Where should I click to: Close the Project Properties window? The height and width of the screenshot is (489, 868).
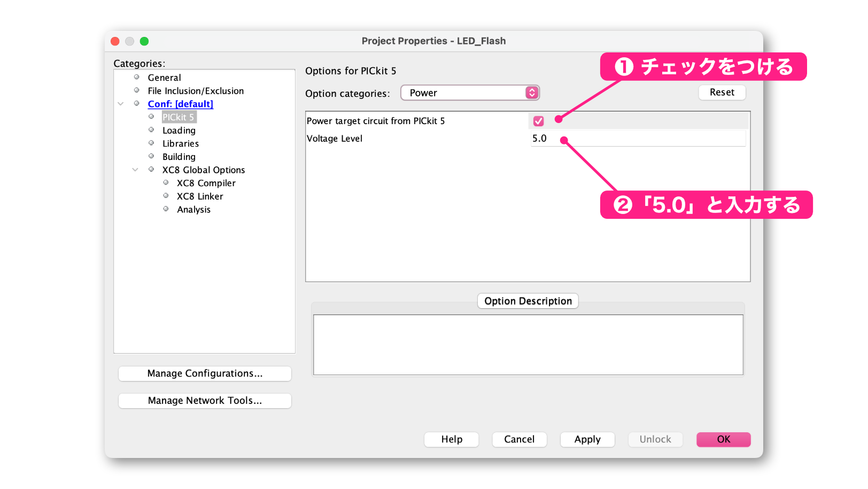tap(115, 41)
